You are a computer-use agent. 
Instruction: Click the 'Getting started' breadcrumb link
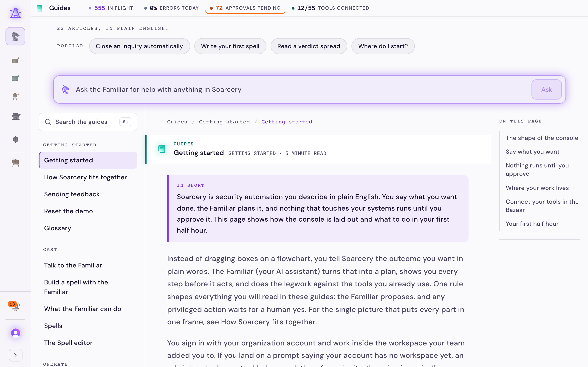(x=224, y=122)
